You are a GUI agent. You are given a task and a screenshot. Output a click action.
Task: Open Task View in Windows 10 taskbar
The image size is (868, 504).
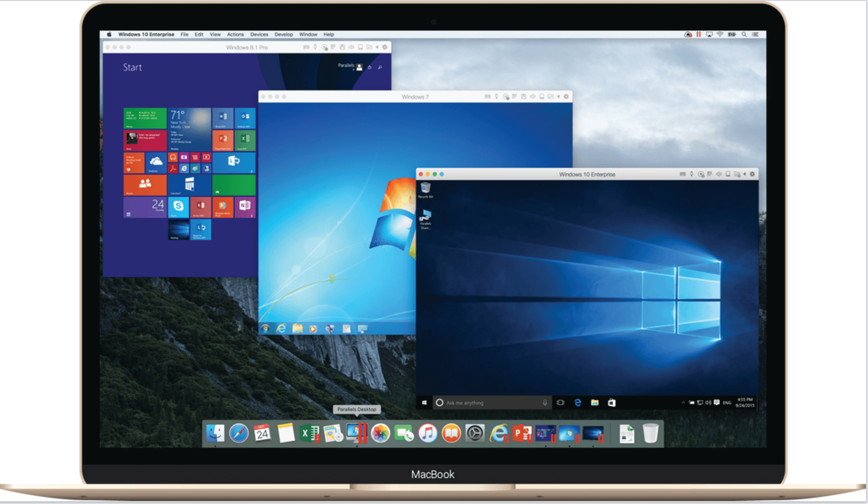560,403
